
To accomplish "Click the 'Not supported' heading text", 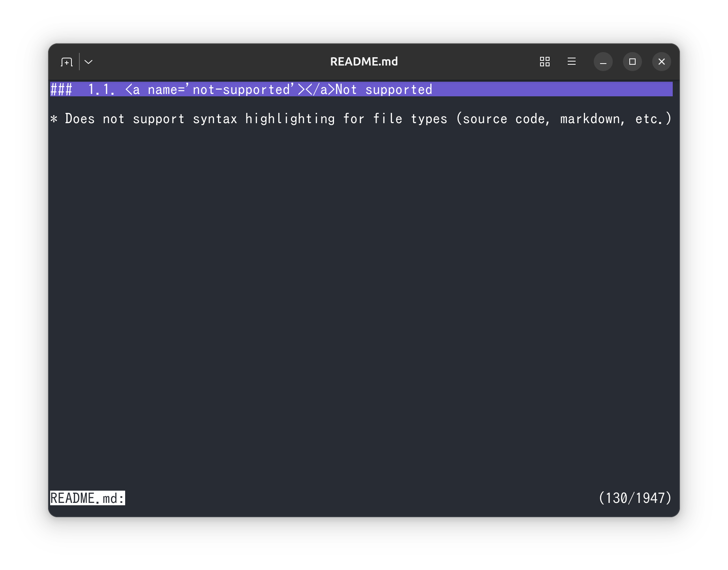I will pyautogui.click(x=384, y=90).
